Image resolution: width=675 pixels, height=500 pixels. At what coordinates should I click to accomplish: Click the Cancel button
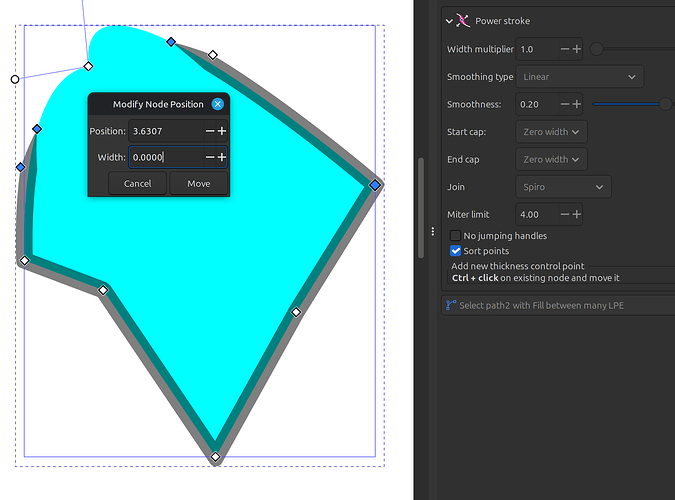(137, 183)
